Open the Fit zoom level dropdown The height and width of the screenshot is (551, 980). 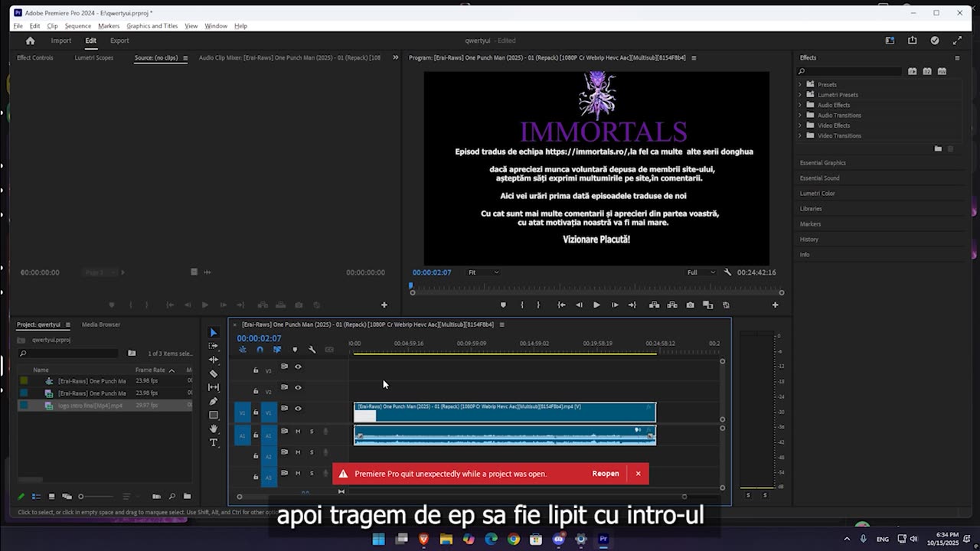pyautogui.click(x=483, y=272)
